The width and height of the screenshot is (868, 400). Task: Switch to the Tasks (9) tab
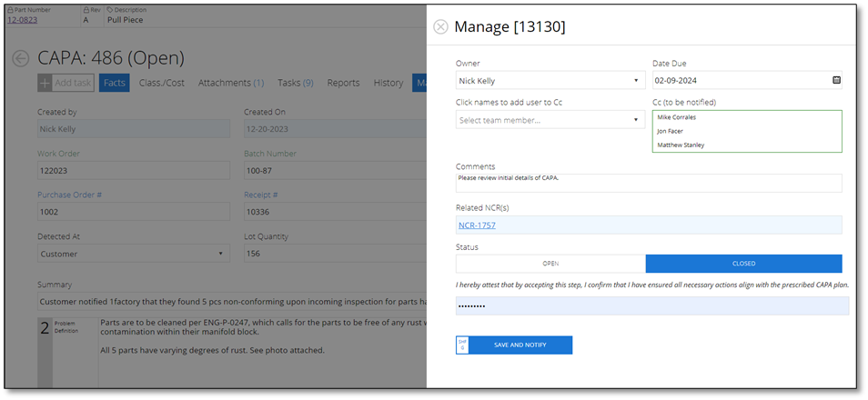point(296,83)
